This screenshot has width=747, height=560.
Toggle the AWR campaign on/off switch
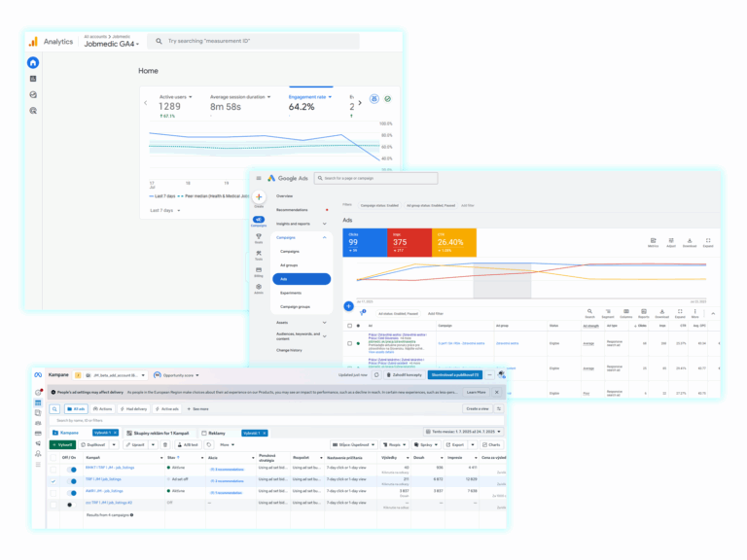(71, 492)
